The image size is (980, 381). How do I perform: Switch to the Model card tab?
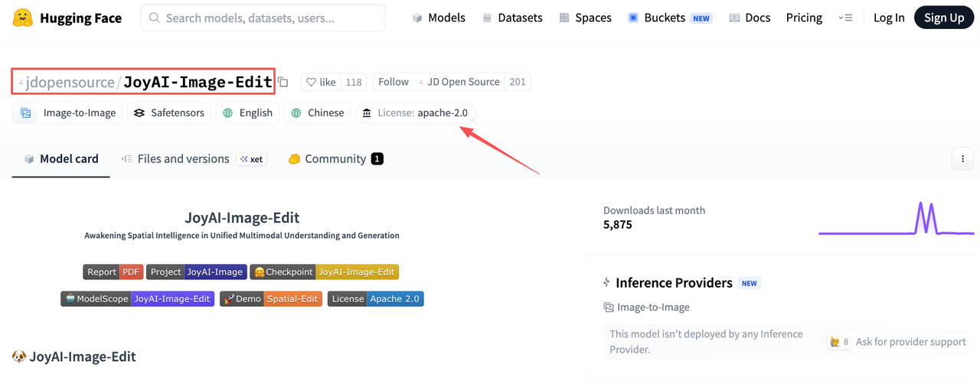(x=61, y=159)
